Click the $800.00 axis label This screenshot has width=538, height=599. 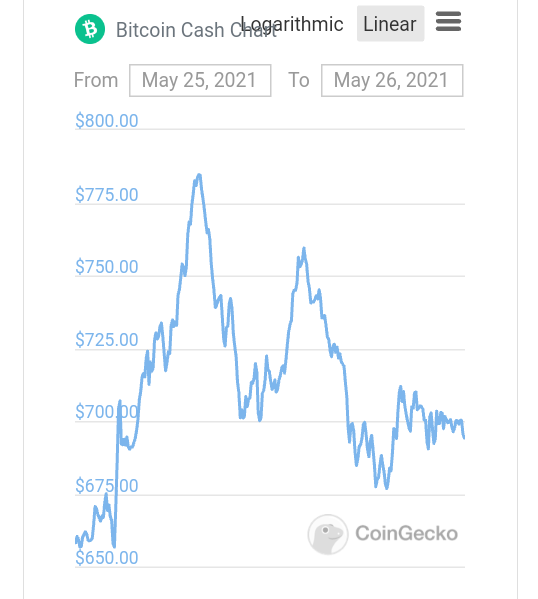tap(107, 121)
